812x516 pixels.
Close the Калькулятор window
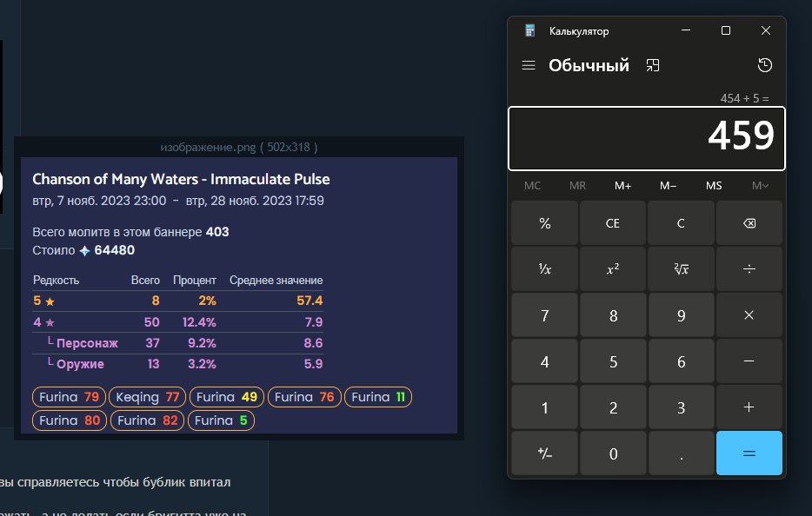pos(765,30)
